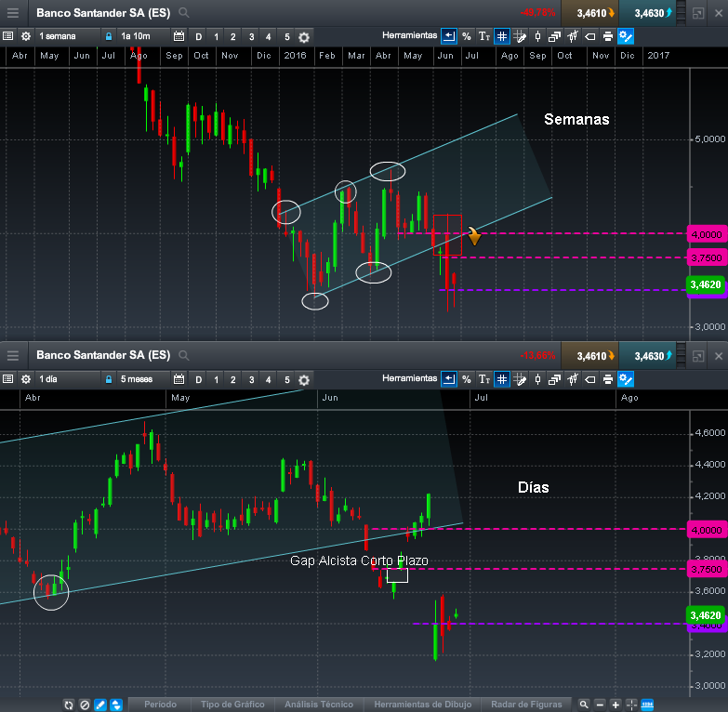The height and width of the screenshot is (712, 728).
Task: Toggle drawing tools icon on weekly chart
Action: [626, 36]
